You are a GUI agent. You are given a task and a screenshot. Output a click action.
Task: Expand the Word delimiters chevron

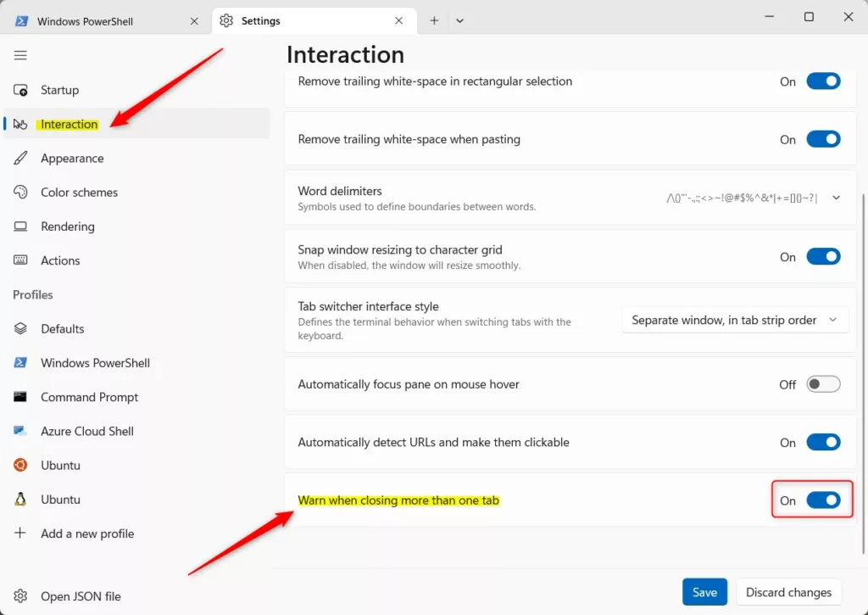(836, 198)
